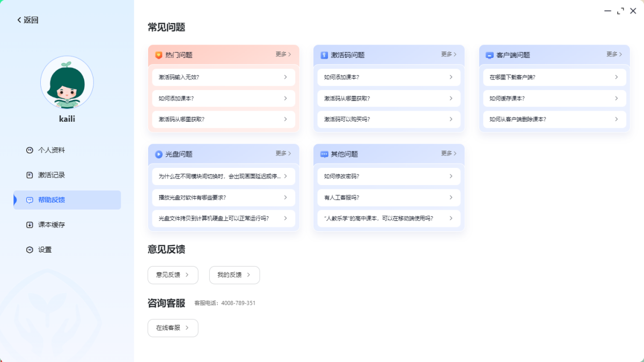
Task: Open the 意见反馈 button
Action: (x=173, y=275)
